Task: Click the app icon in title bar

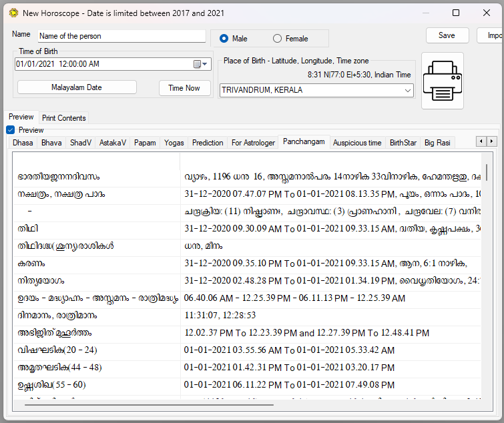Action: click(x=13, y=13)
